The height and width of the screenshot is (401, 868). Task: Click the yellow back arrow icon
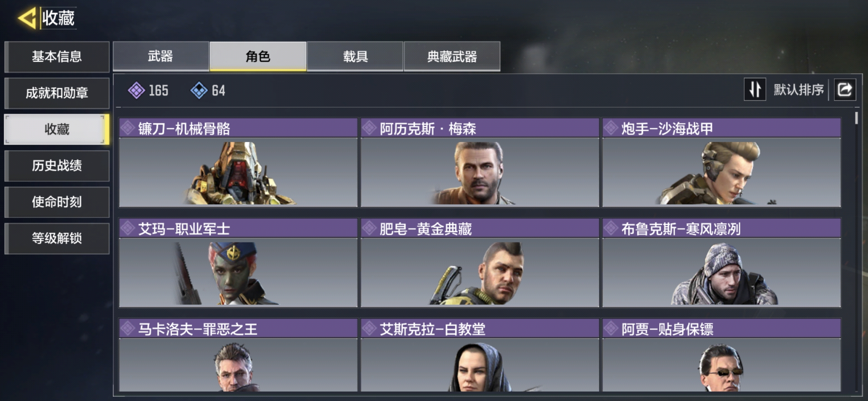(27, 18)
